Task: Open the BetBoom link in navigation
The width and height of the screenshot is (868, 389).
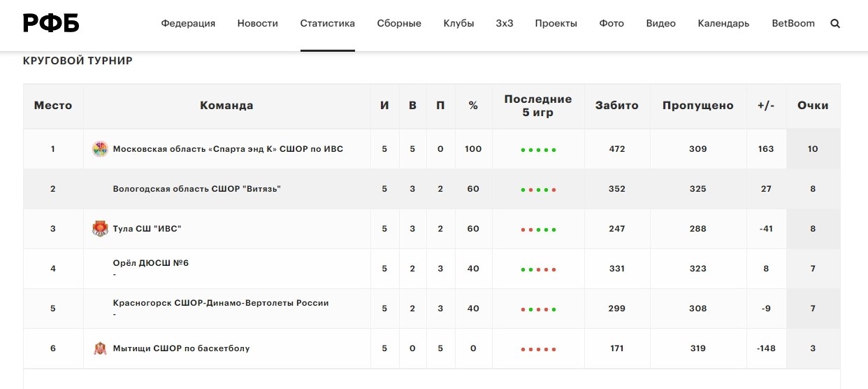Action: (793, 23)
